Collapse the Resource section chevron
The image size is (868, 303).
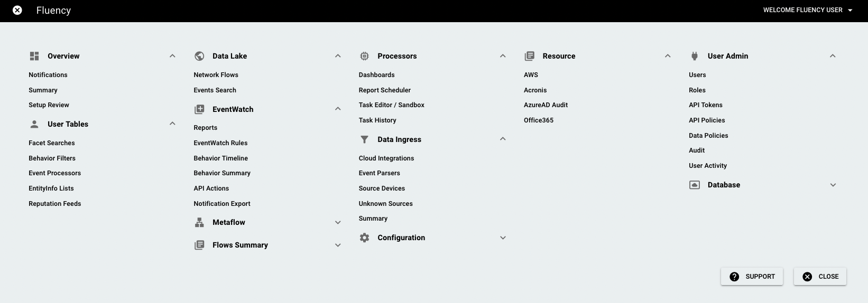(x=668, y=56)
